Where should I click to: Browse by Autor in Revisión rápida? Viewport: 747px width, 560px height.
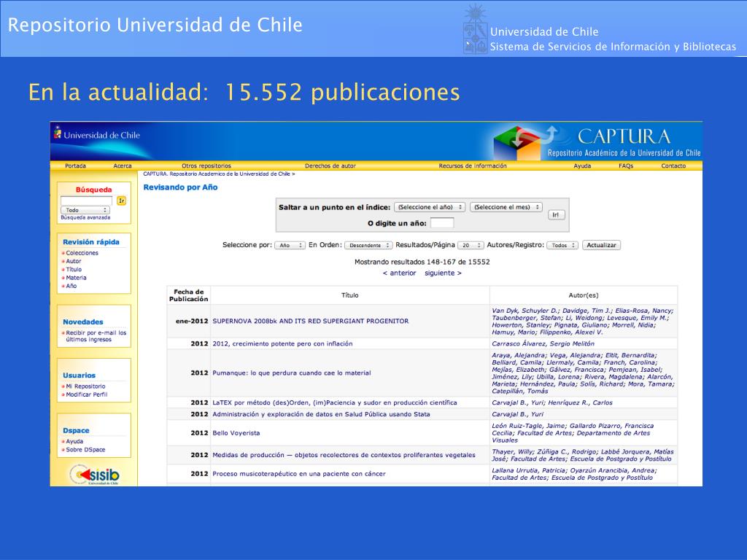(74, 261)
